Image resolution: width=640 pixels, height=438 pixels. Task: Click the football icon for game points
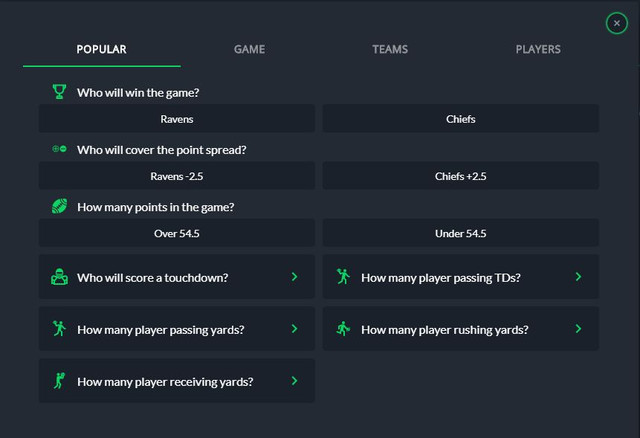pyautogui.click(x=59, y=206)
